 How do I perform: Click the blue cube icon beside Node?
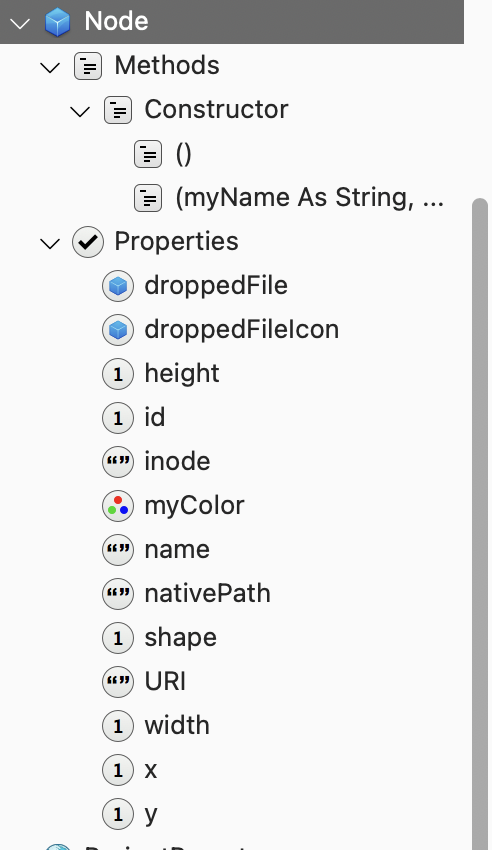[x=57, y=22]
